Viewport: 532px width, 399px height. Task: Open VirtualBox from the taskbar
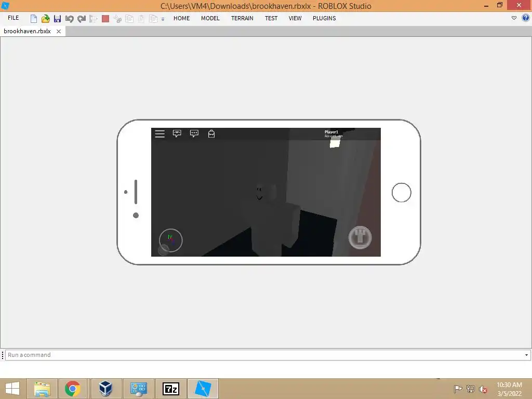point(105,389)
